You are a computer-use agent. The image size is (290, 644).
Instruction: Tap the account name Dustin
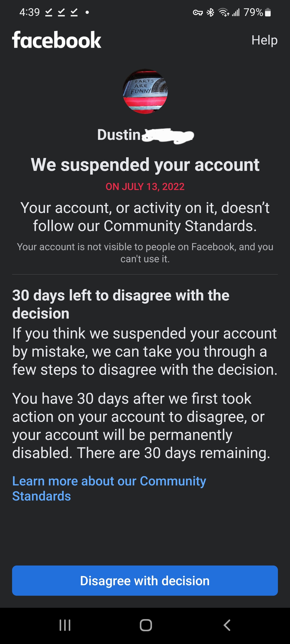click(x=119, y=135)
